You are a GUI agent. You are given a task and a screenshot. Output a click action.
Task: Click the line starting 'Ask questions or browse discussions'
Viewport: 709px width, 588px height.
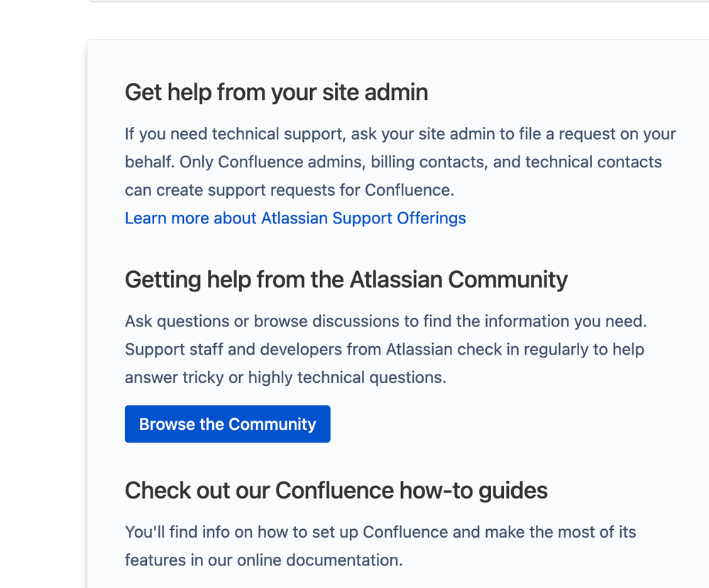tap(385, 321)
